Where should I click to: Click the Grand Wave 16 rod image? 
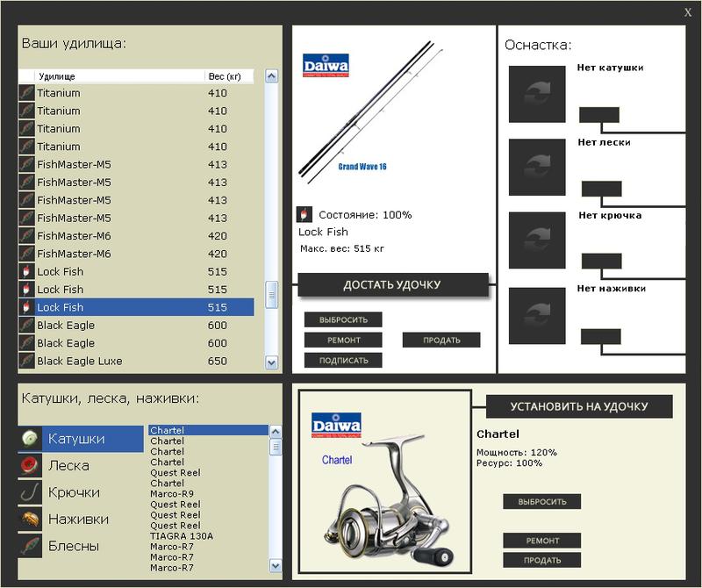click(x=370, y=112)
